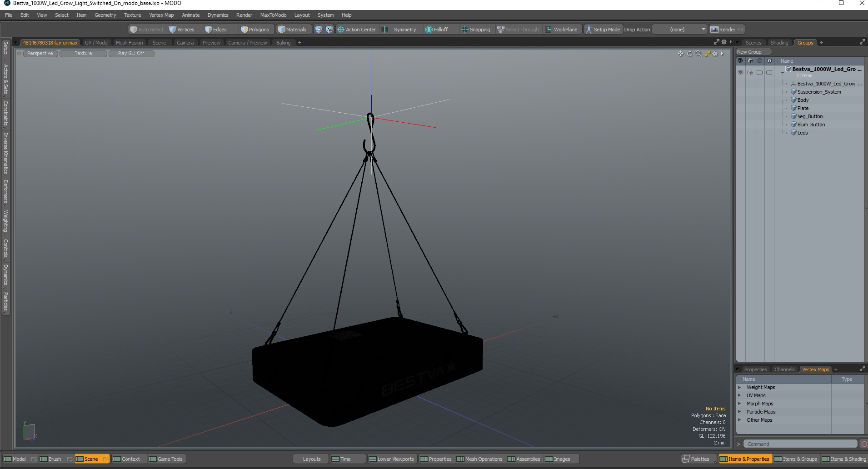Click the yellow maximize viewport icon
Viewport: 868px width, 469px height.
(707, 54)
